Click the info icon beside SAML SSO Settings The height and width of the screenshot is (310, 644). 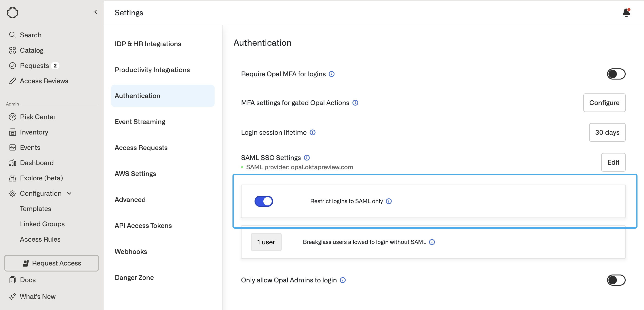tap(307, 158)
